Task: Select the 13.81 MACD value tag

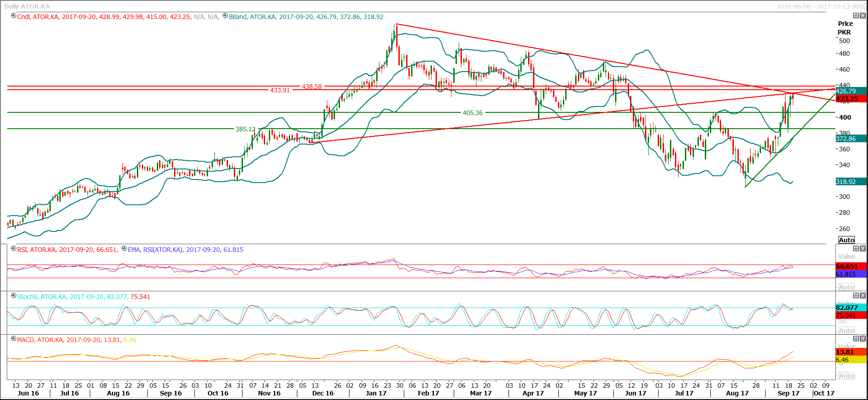Action: coord(851,352)
